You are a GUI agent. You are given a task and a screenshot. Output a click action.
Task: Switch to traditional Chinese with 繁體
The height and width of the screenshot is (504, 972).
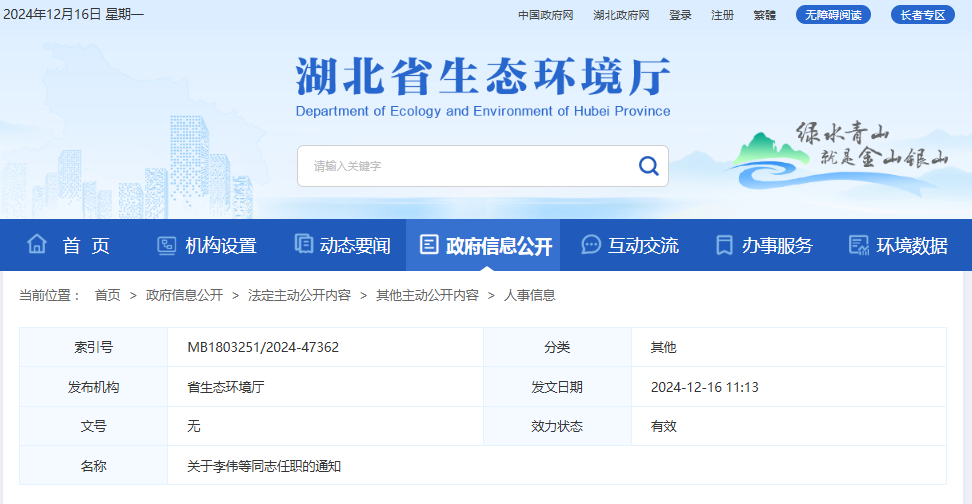[x=764, y=15]
